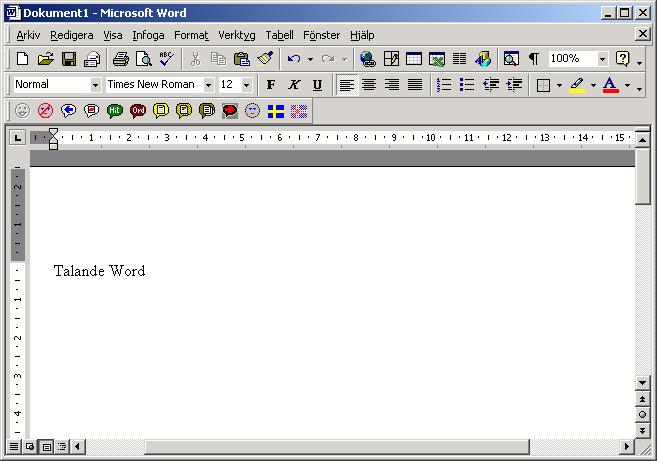Open the columns button
This screenshot has width=657, height=461.
click(x=460, y=59)
